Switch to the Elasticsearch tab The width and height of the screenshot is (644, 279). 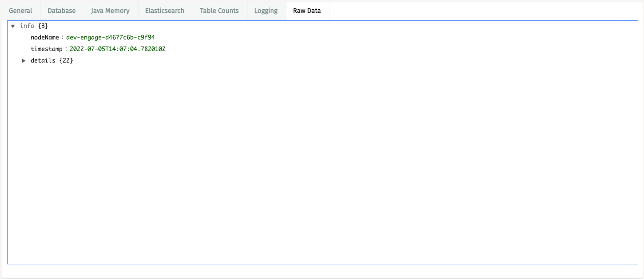165,10
